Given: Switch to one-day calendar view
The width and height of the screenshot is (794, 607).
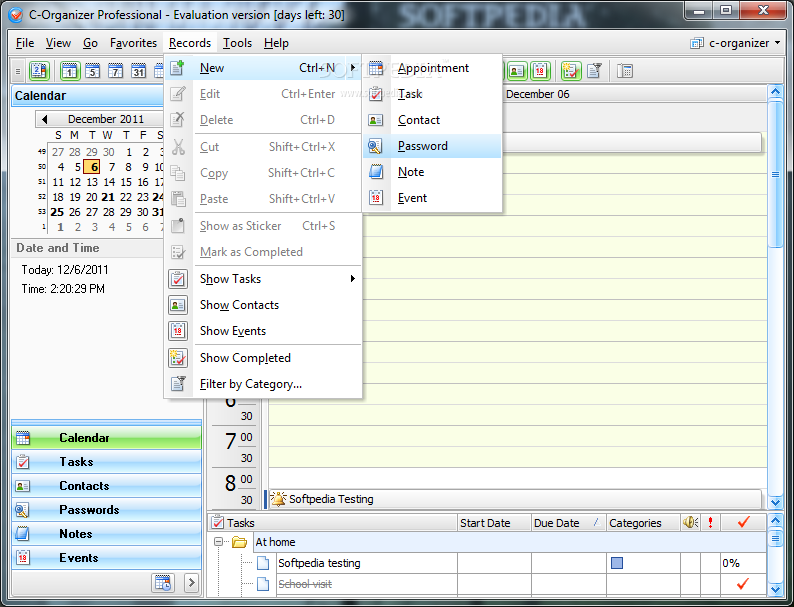Looking at the screenshot, I should click(x=70, y=71).
